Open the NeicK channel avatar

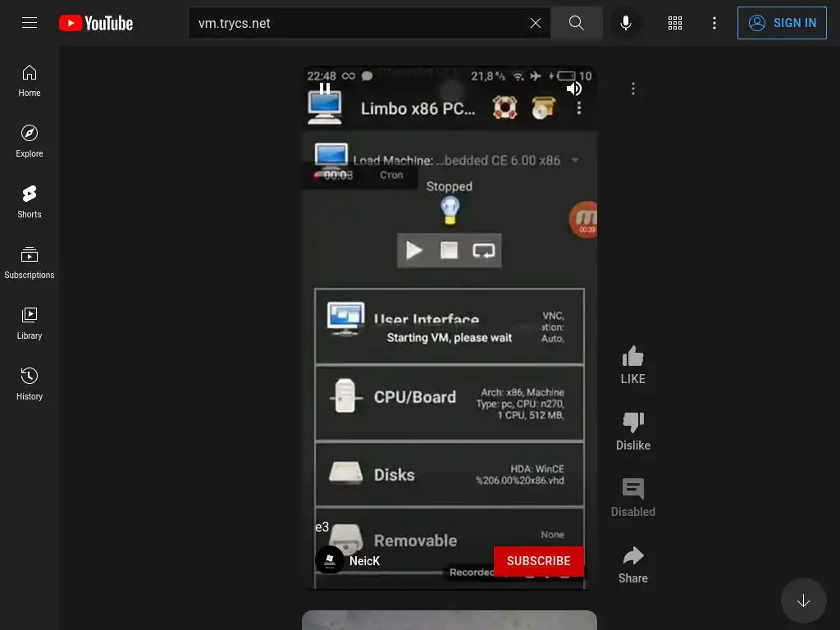(x=330, y=560)
